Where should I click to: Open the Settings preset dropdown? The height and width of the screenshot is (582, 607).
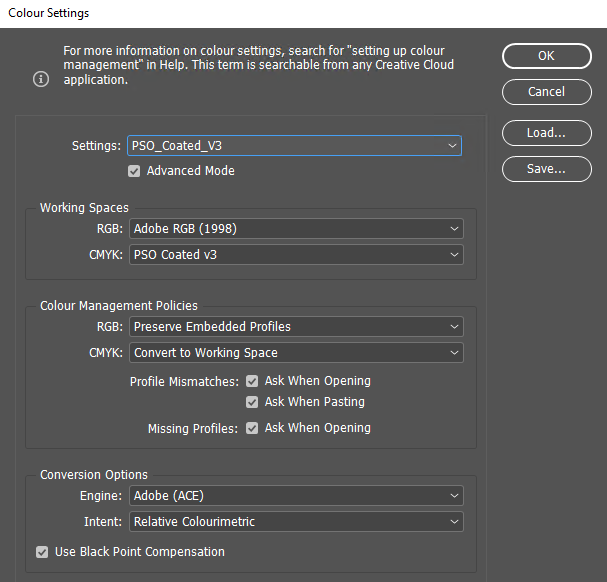[294, 146]
